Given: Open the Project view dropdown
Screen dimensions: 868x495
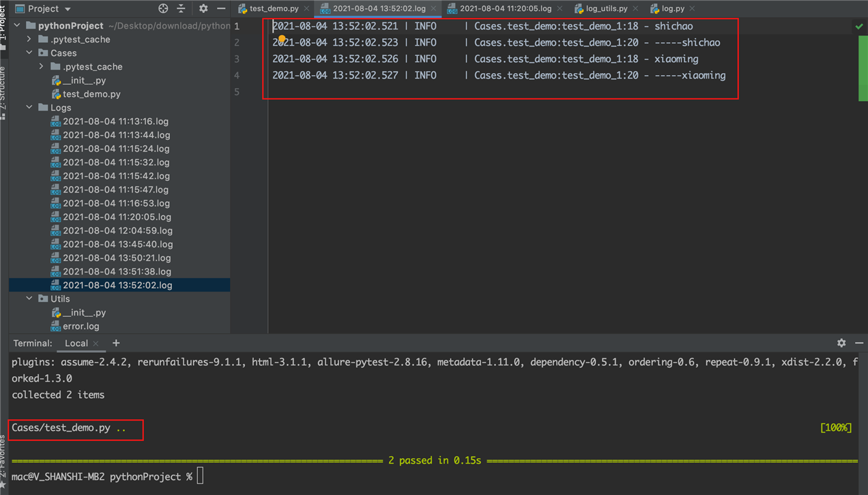Looking at the screenshot, I should click(x=43, y=9).
